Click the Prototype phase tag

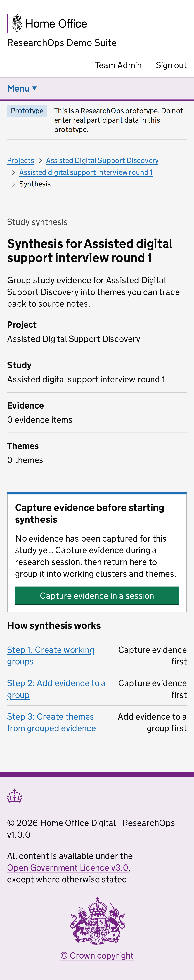(27, 111)
